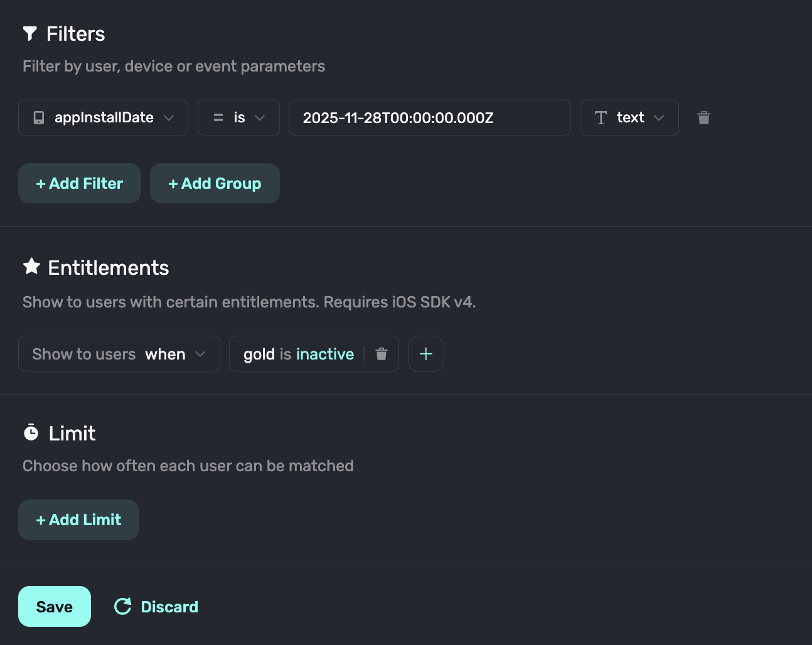This screenshot has width=812, height=645.
Task: Open the appInstallDate parameter dropdown
Action: click(103, 118)
